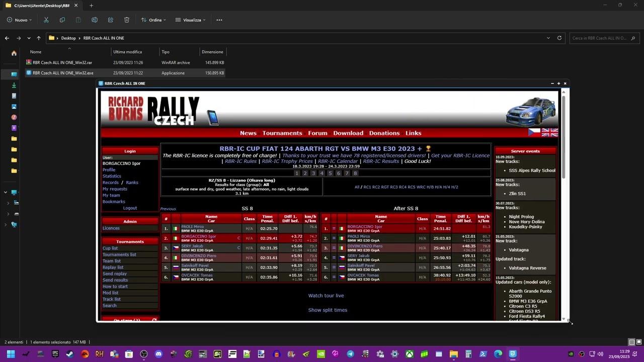The height and width of the screenshot is (362, 644).
Task: Open the Forum menu item
Action: pos(317,133)
